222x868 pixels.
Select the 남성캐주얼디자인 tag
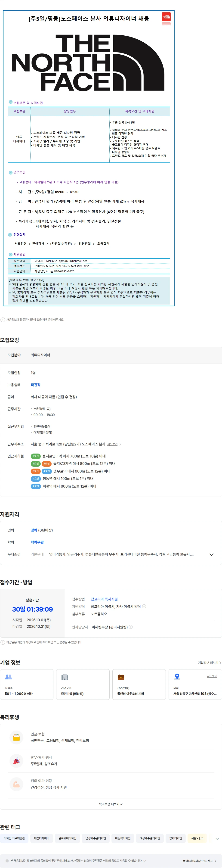96,838
